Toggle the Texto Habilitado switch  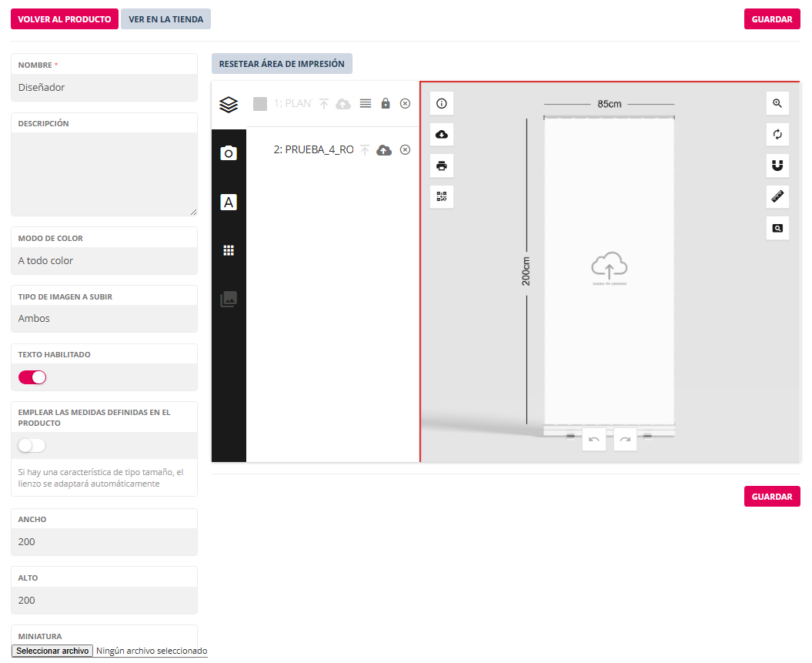[x=32, y=377]
